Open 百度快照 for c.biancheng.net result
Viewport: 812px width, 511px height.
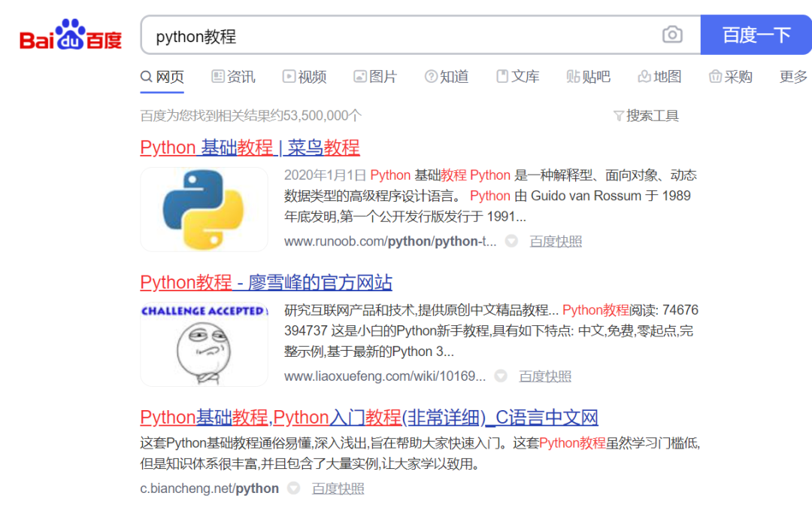click(x=338, y=488)
